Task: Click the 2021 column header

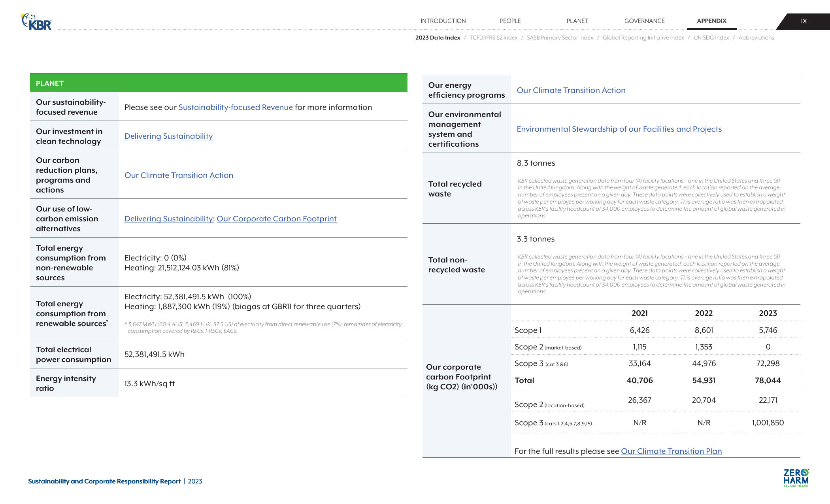Action: [x=639, y=313]
